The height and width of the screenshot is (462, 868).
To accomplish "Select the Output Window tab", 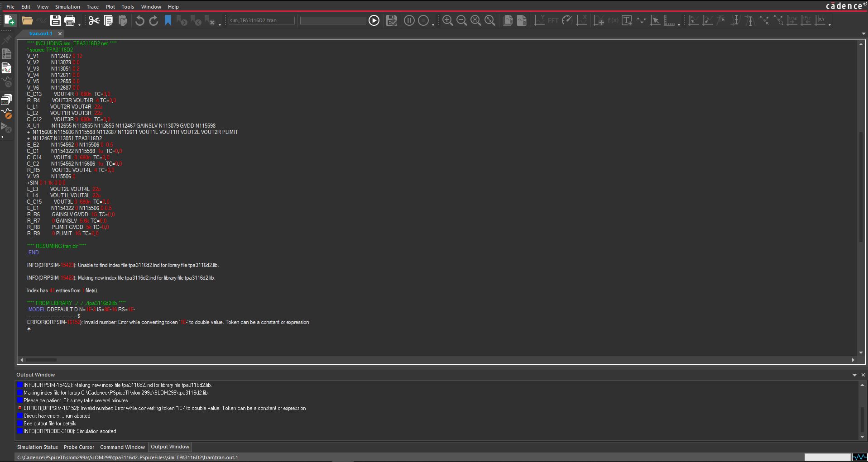I will 170,447.
